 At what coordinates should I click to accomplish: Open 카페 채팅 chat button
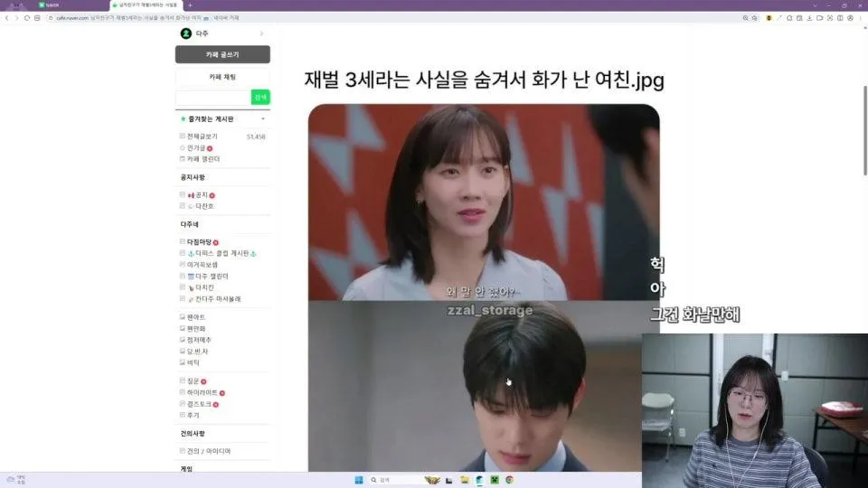[x=222, y=77]
